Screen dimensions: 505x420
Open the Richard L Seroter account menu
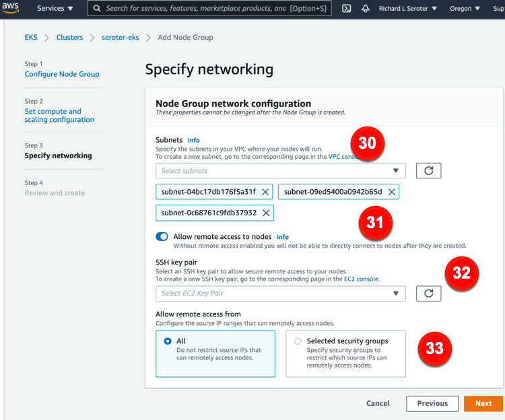point(408,9)
